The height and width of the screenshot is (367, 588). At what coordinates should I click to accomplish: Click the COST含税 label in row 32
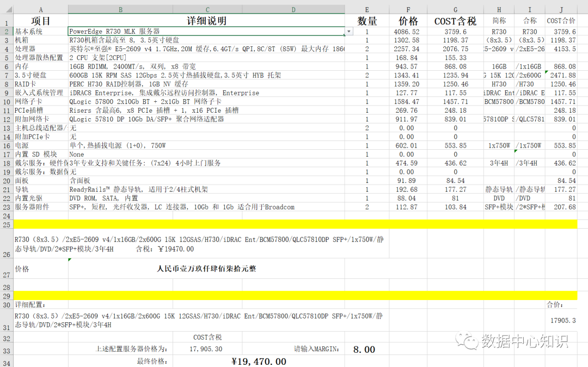207,338
